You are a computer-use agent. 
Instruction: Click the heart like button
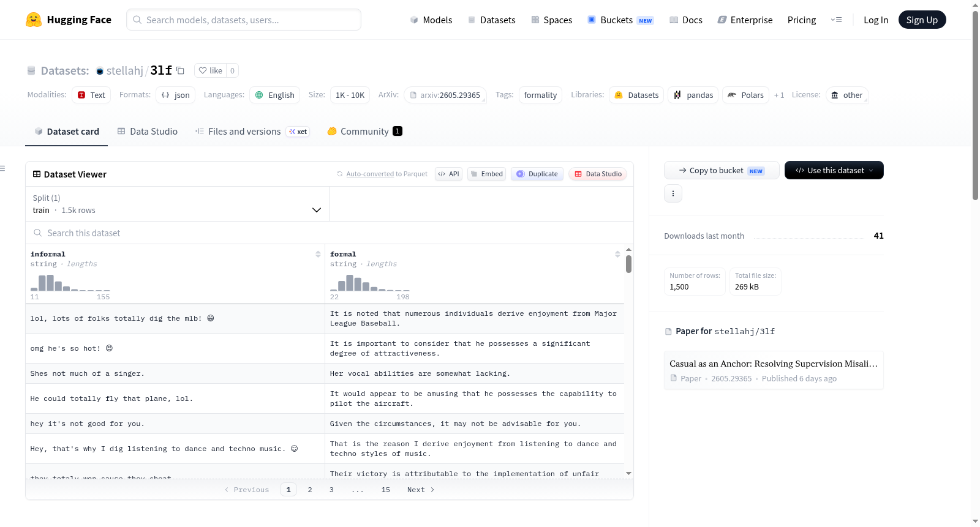[210, 70]
